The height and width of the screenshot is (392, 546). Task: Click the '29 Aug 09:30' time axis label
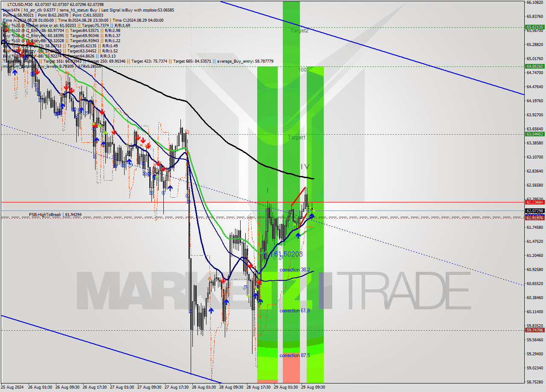(313, 388)
